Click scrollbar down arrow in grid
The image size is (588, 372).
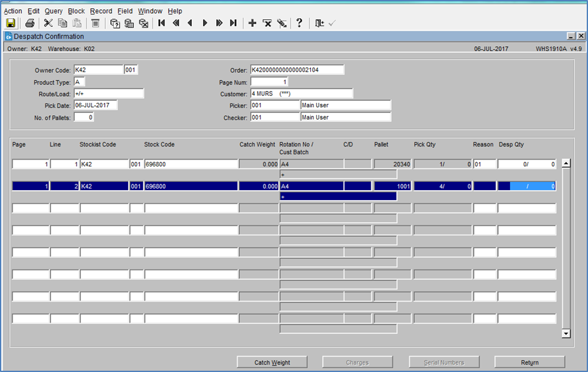click(x=566, y=333)
